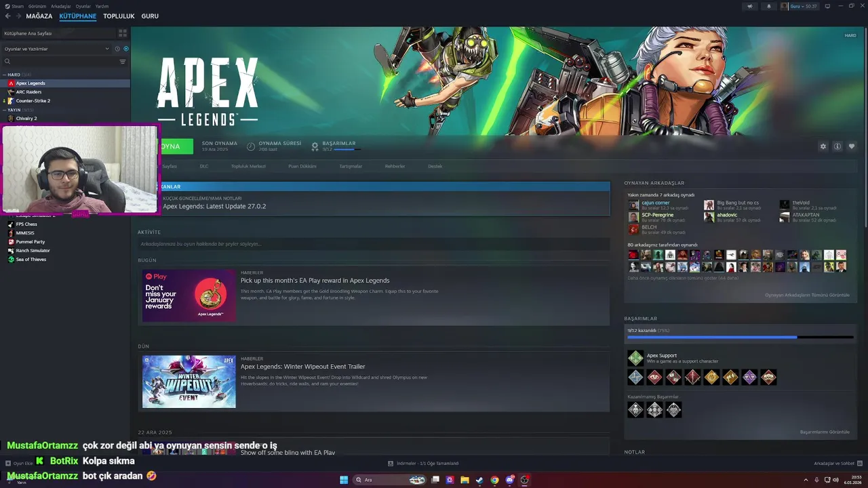Open Steam from the taskbar
The image size is (868, 488).
click(x=479, y=480)
